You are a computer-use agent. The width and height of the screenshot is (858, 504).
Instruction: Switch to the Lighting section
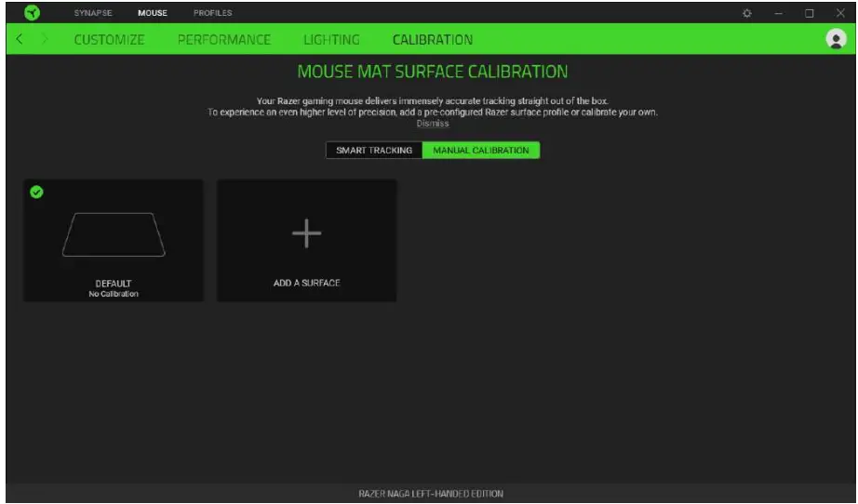click(x=331, y=39)
